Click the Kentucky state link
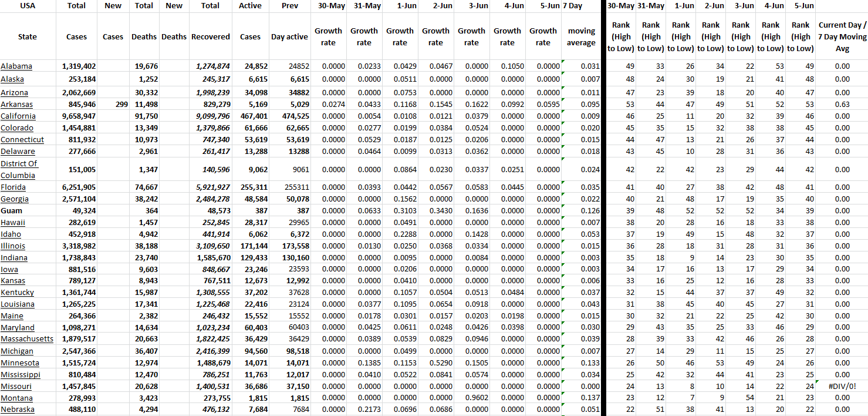Viewport: 868px width, 416px height. tap(17, 293)
